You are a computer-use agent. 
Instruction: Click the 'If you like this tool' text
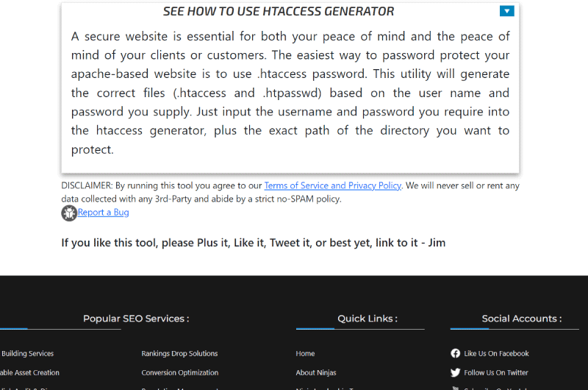point(253,243)
